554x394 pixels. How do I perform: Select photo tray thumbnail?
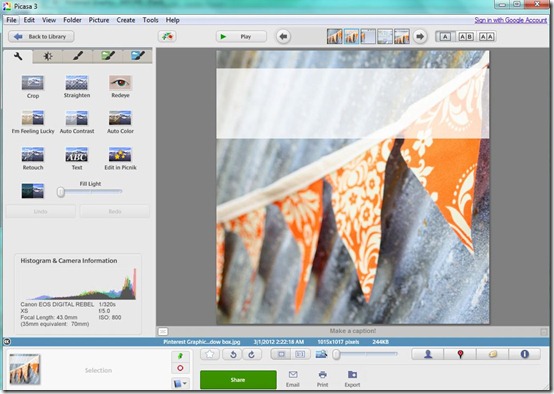click(25, 369)
